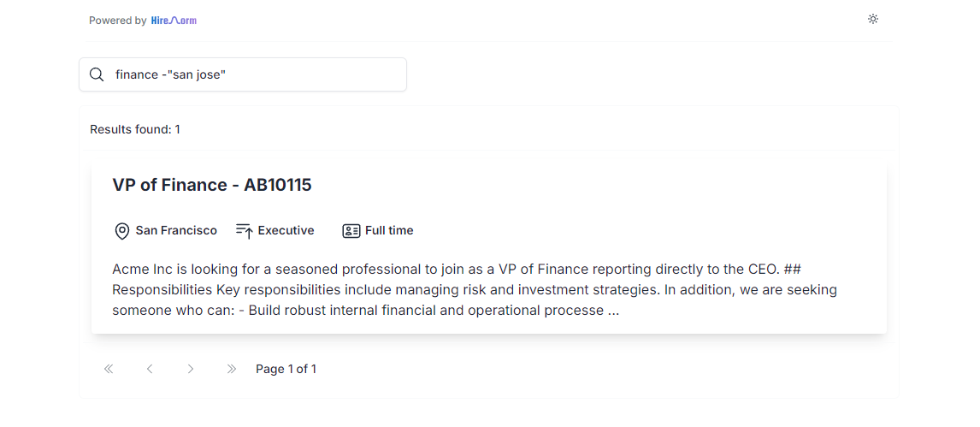Screen dimensions: 980x427
Task: Click the Acme Inc job description text
Action: (475, 289)
